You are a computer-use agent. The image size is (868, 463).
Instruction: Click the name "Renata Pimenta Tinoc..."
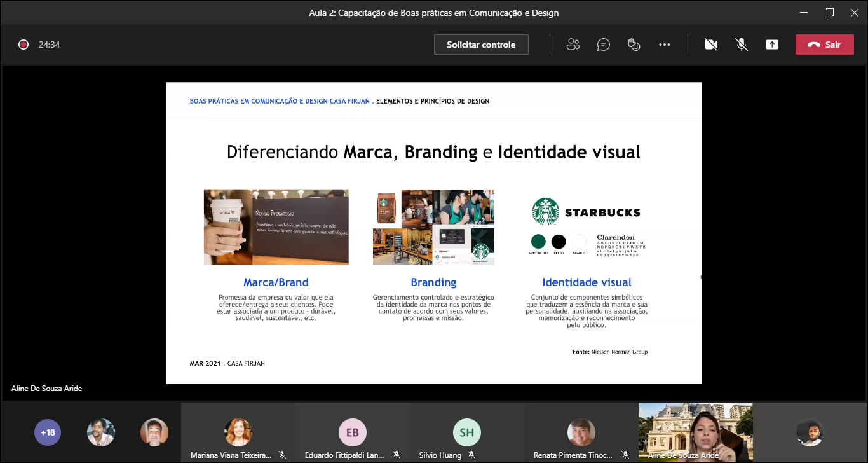(x=573, y=455)
